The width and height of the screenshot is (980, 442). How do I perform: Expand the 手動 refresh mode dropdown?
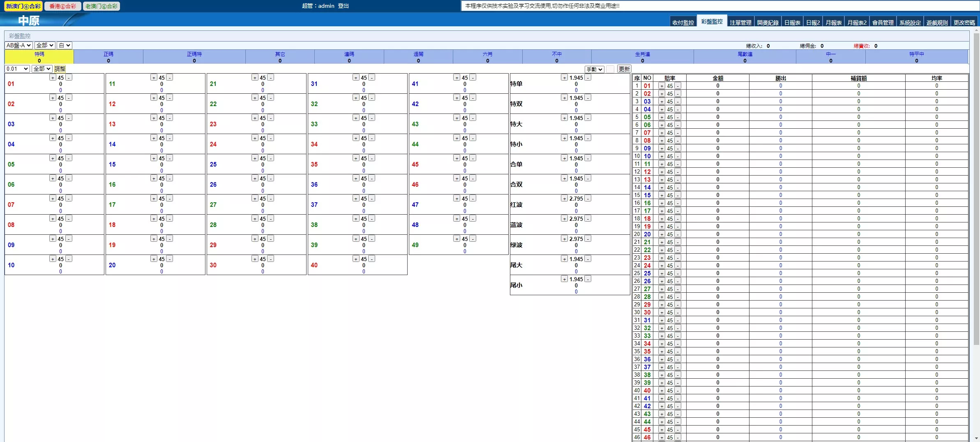pos(594,69)
